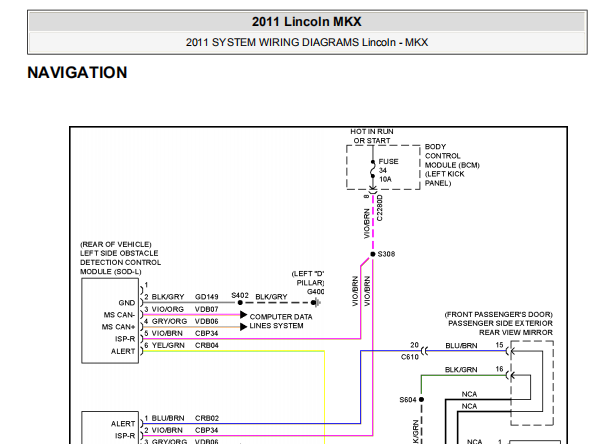Image resolution: width=605 pixels, height=444 pixels.
Task: Click the GD149 circuit label
Action: coord(206,297)
